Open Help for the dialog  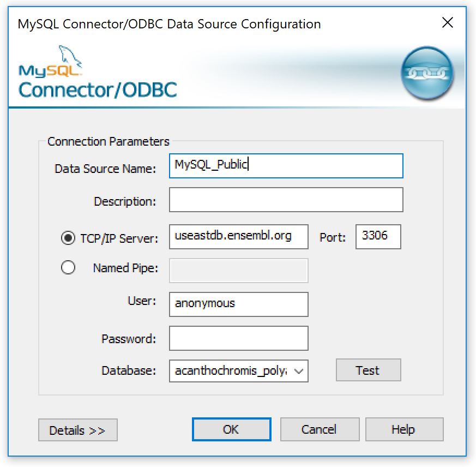(x=405, y=429)
